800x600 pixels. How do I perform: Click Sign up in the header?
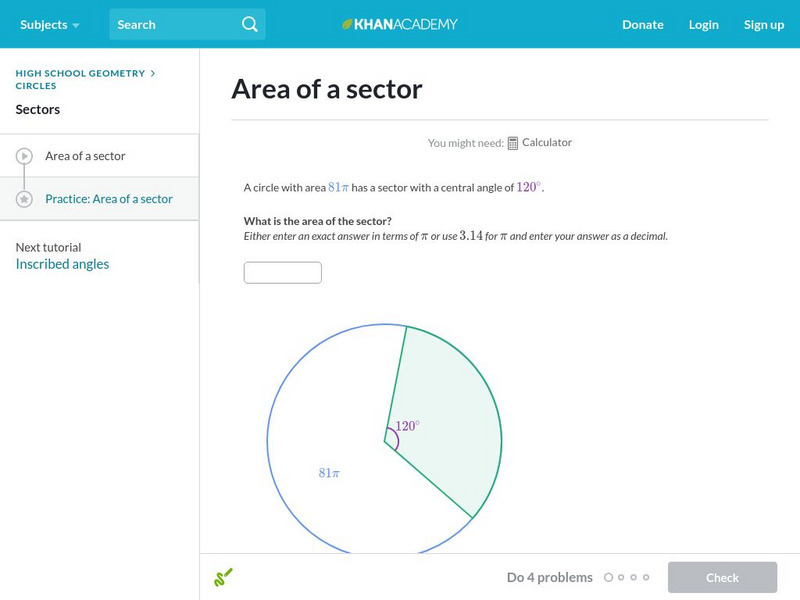coord(763,24)
